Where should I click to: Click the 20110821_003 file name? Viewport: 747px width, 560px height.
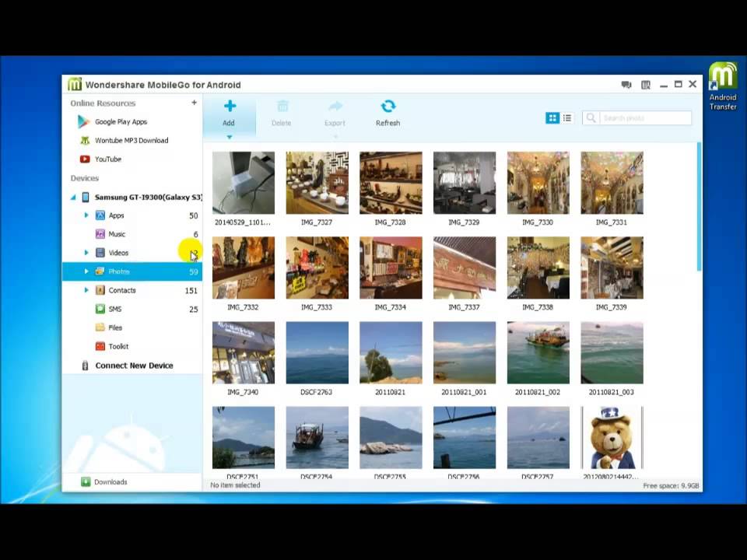[x=612, y=392]
